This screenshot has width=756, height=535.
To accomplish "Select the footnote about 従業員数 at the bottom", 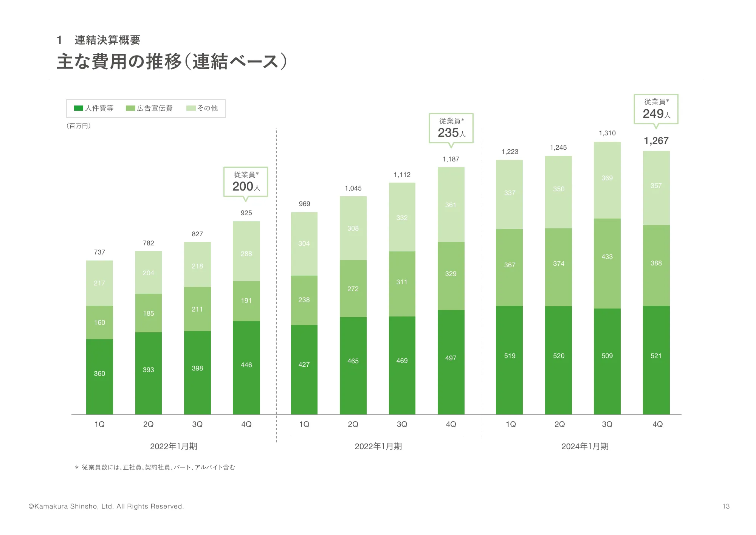I will pos(155,467).
